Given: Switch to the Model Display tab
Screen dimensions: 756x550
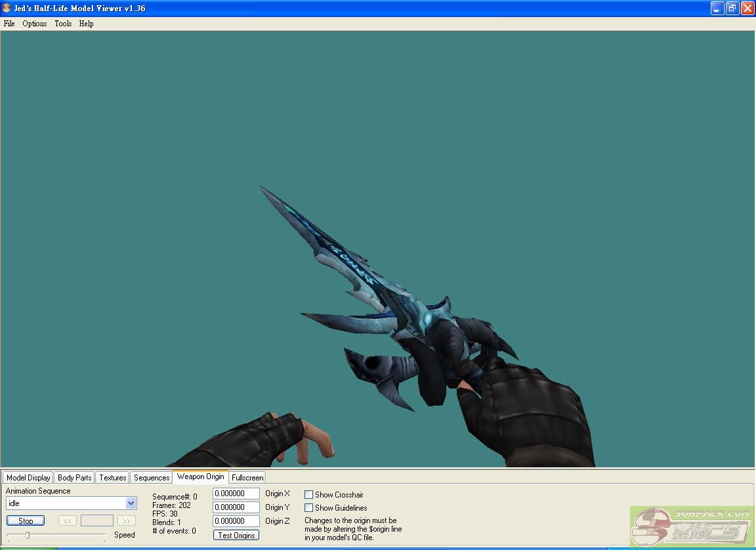Looking at the screenshot, I should [28, 478].
